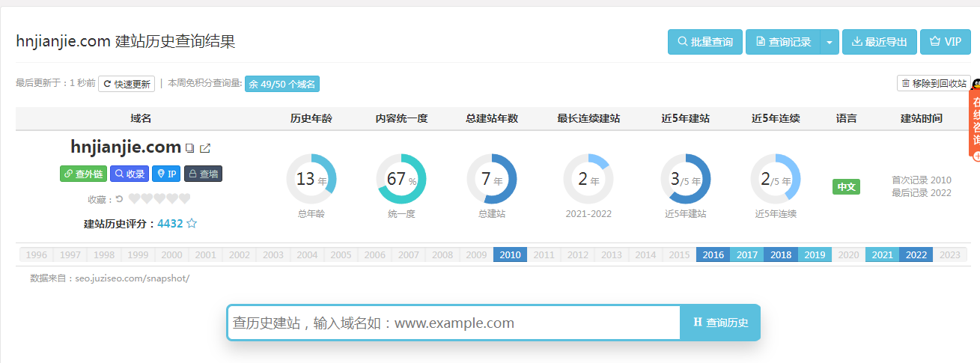Copy the hnjianjie.com domain name icon
This screenshot has width=980, height=363.
(x=190, y=148)
